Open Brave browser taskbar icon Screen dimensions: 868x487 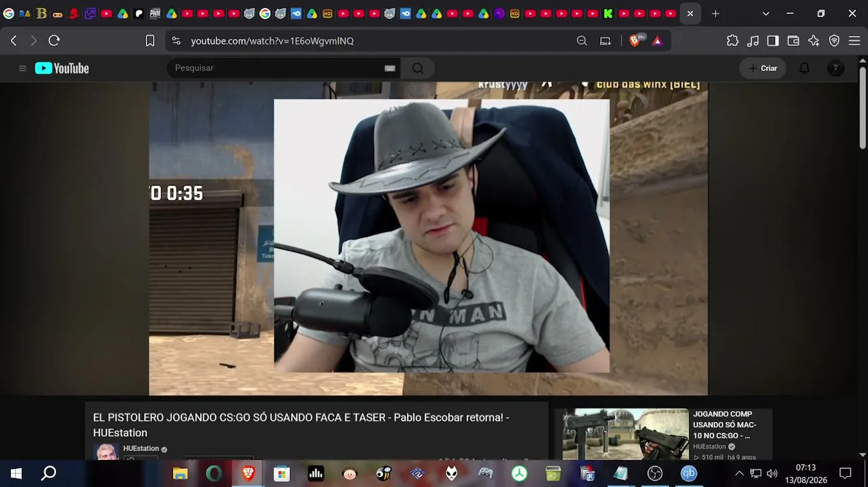(248, 473)
